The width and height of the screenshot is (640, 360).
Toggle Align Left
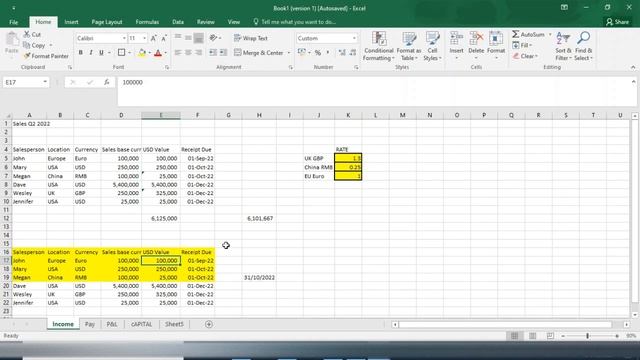(x=178, y=53)
